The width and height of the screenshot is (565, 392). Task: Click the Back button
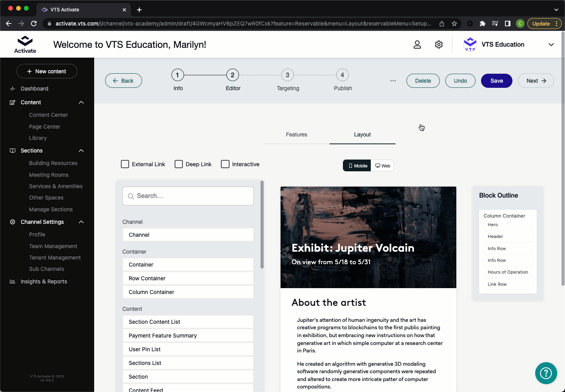tap(124, 81)
